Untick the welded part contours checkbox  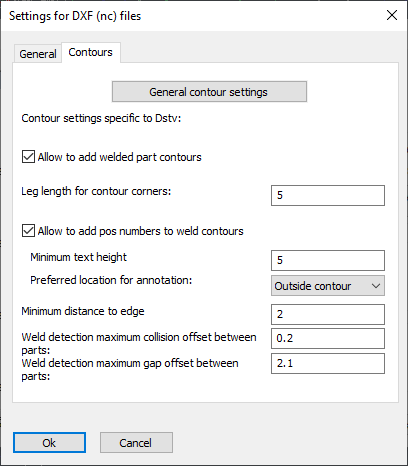28,157
